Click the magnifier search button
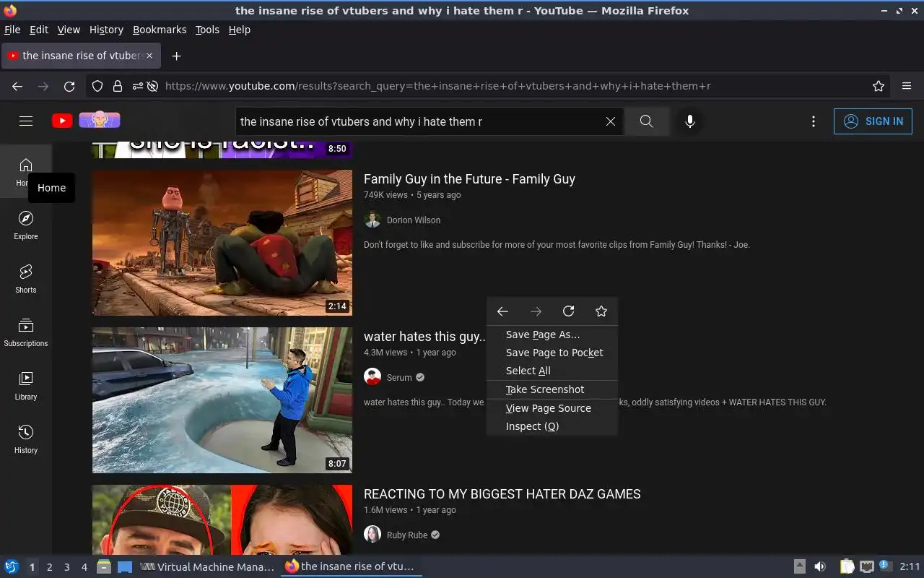The image size is (924, 578). click(647, 121)
